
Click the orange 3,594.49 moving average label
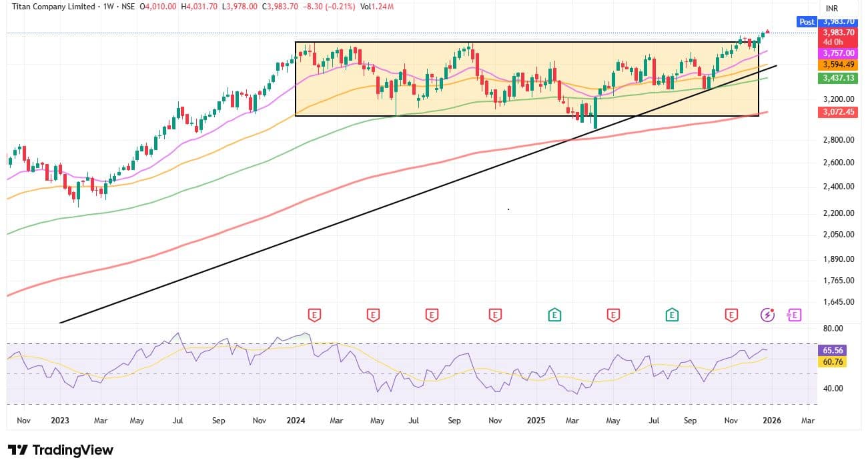(x=839, y=65)
